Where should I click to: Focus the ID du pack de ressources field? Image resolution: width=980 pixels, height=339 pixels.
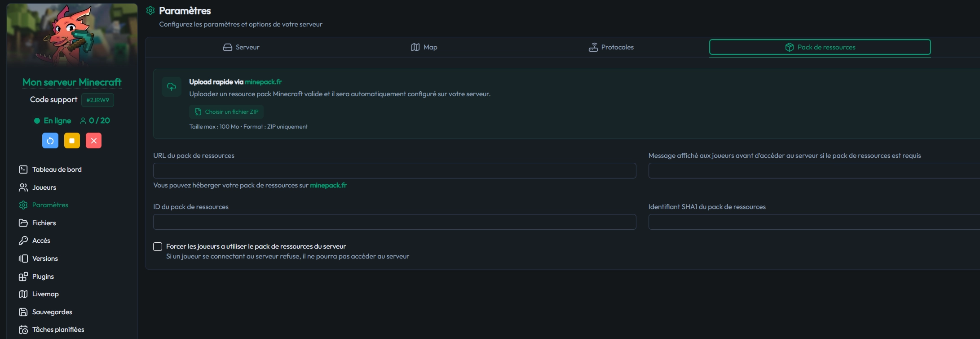coord(394,222)
